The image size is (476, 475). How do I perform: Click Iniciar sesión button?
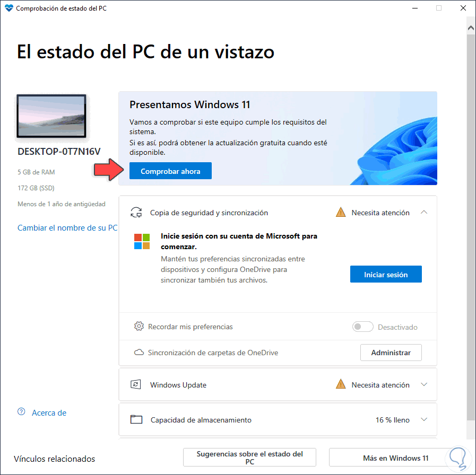click(x=386, y=274)
